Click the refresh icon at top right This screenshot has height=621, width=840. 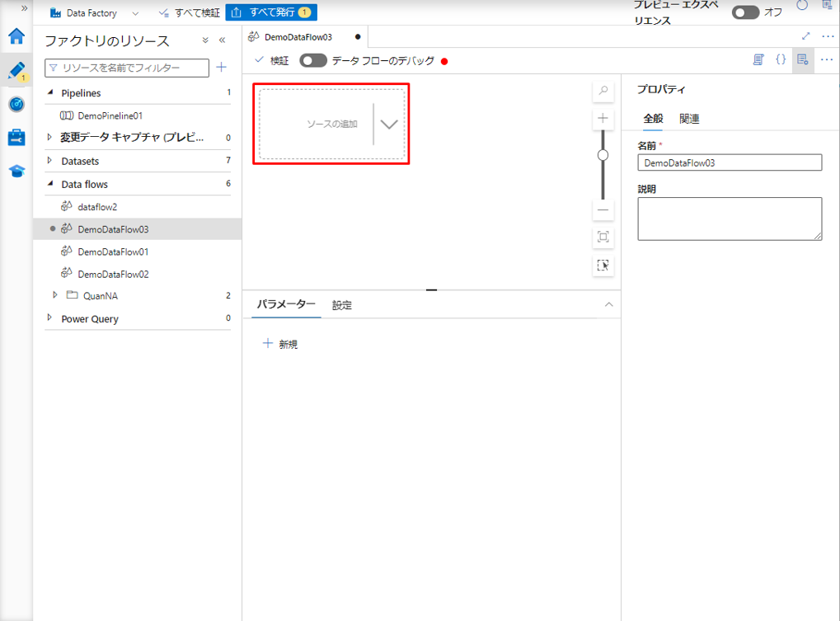click(802, 5)
